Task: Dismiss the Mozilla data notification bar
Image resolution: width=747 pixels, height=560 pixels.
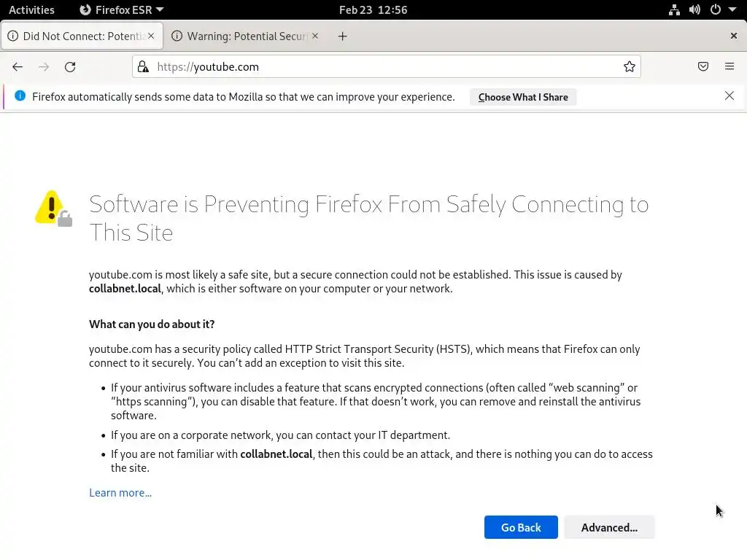Action: [729, 96]
